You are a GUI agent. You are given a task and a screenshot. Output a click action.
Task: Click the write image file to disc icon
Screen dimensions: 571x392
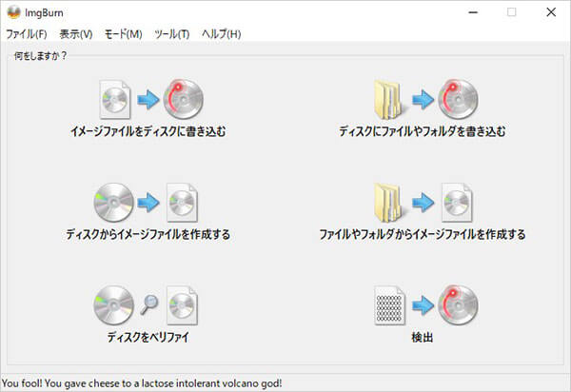[x=151, y=99]
